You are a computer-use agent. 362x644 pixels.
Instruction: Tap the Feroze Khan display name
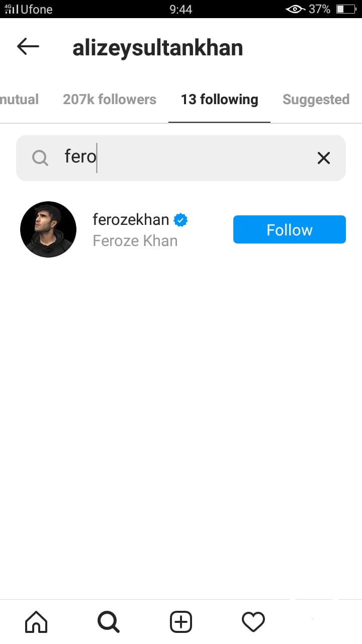(x=135, y=240)
